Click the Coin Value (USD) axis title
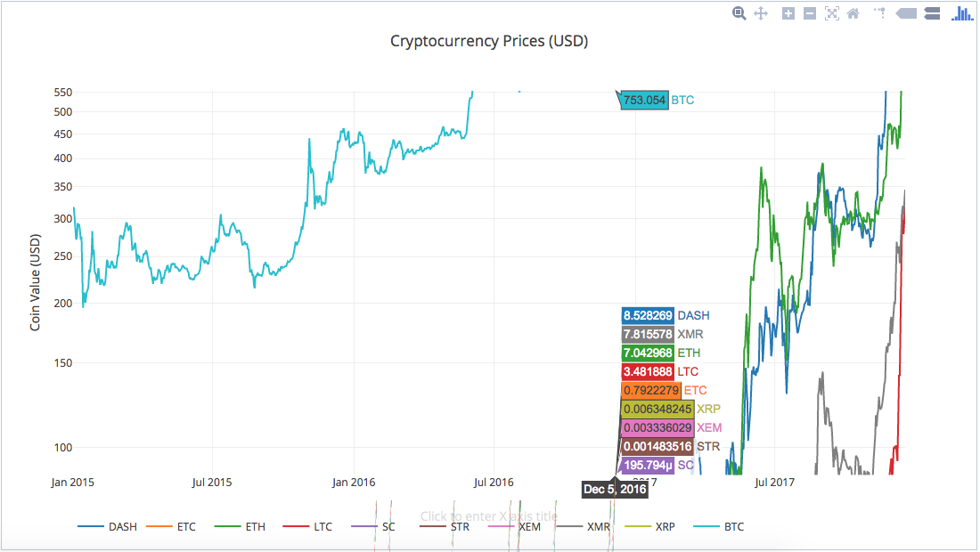This screenshot has width=980, height=552. 35,282
